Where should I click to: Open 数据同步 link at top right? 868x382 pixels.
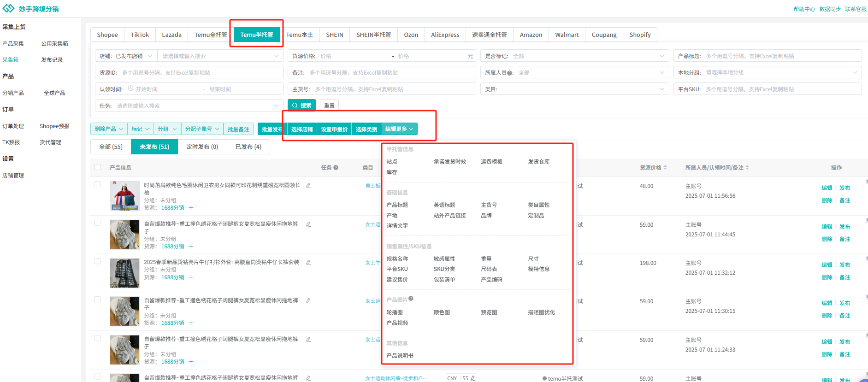830,9
